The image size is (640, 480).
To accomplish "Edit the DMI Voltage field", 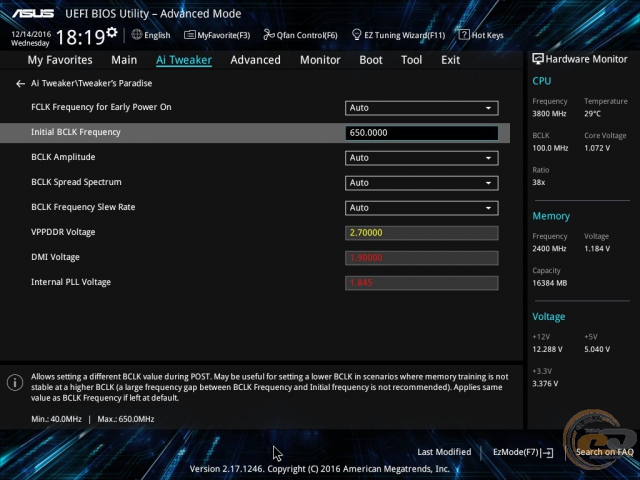I will pos(422,258).
